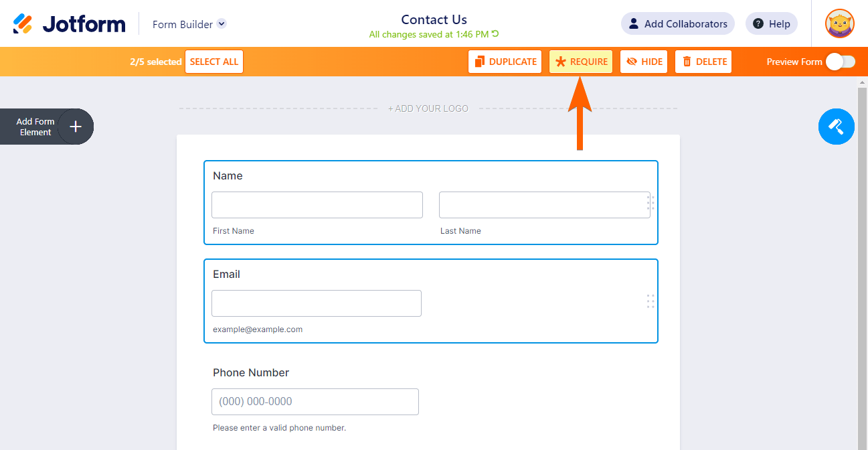This screenshot has width=868, height=450.
Task: Click the First Name input field
Action: point(317,205)
